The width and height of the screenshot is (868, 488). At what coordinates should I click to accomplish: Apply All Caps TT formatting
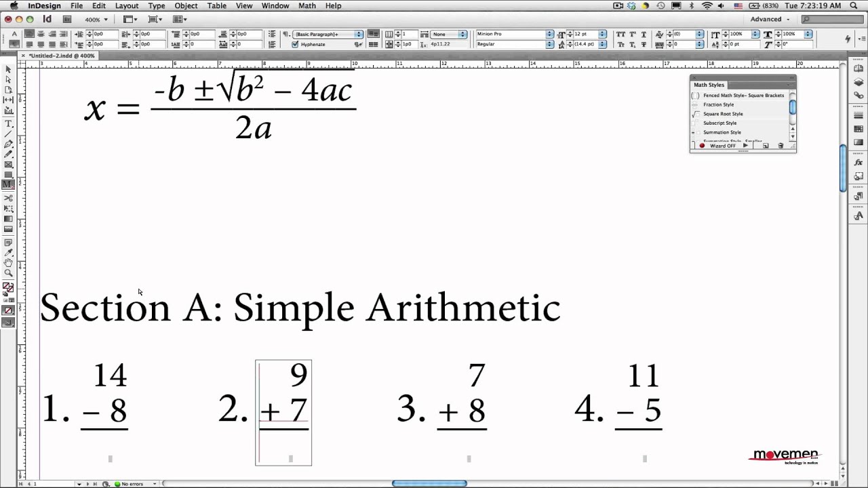tap(620, 34)
